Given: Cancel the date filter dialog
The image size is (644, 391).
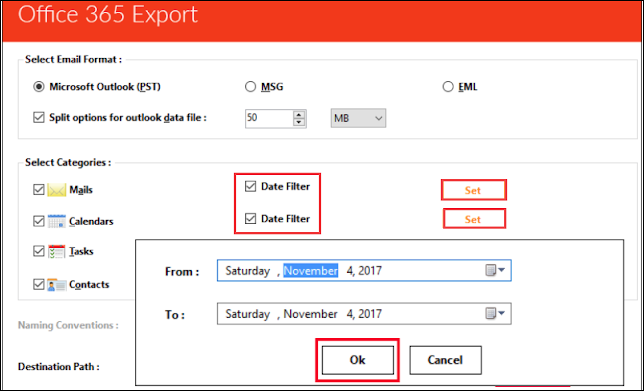Looking at the screenshot, I should coord(445,360).
